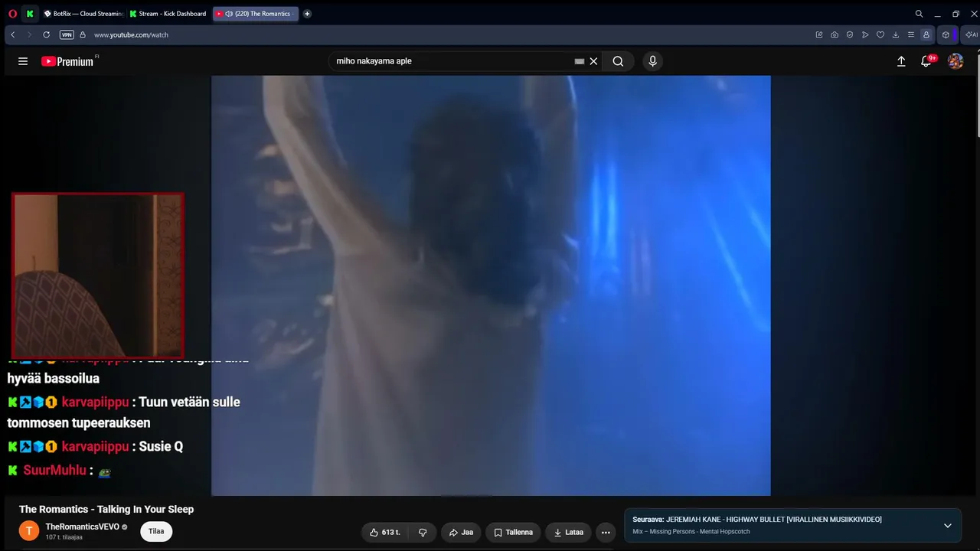Open more actions three-dot menu
The image size is (980, 551).
tap(606, 532)
